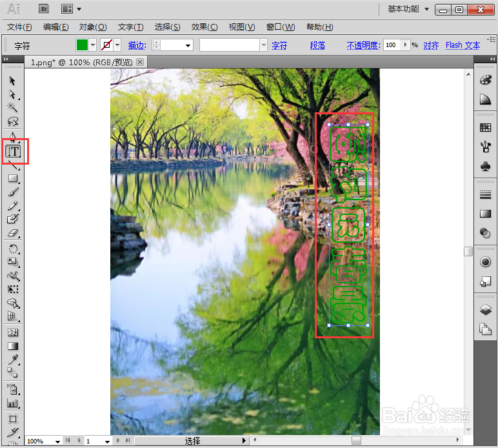
Task: Select the Artboard tool
Action: tap(13, 419)
